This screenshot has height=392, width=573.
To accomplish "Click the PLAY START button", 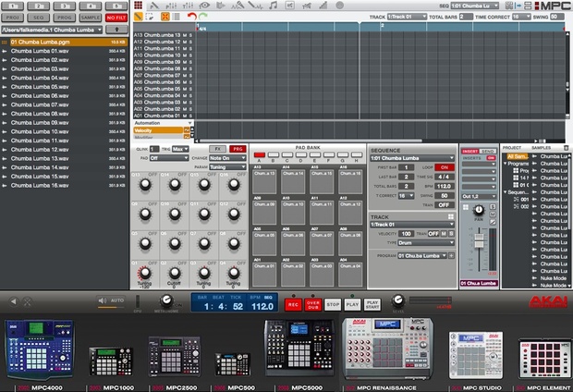I will (x=372, y=304).
